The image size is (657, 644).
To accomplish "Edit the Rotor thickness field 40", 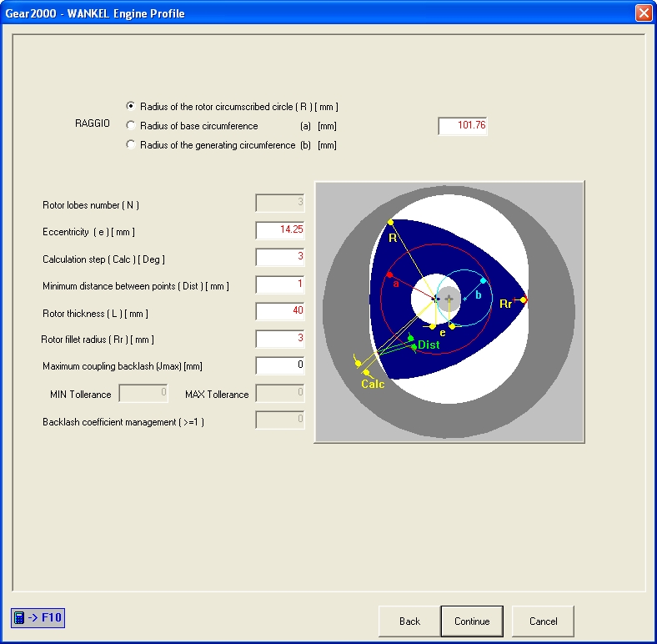I will tap(280, 311).
